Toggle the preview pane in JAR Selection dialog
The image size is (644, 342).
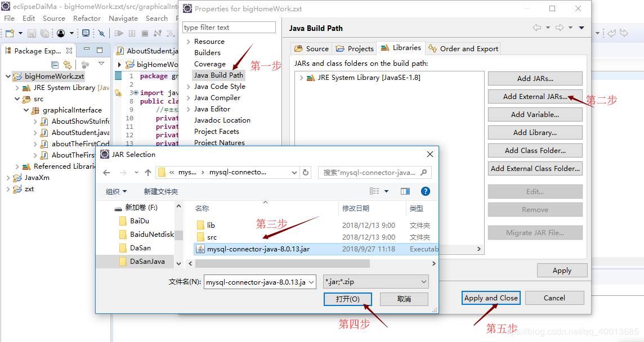405,191
